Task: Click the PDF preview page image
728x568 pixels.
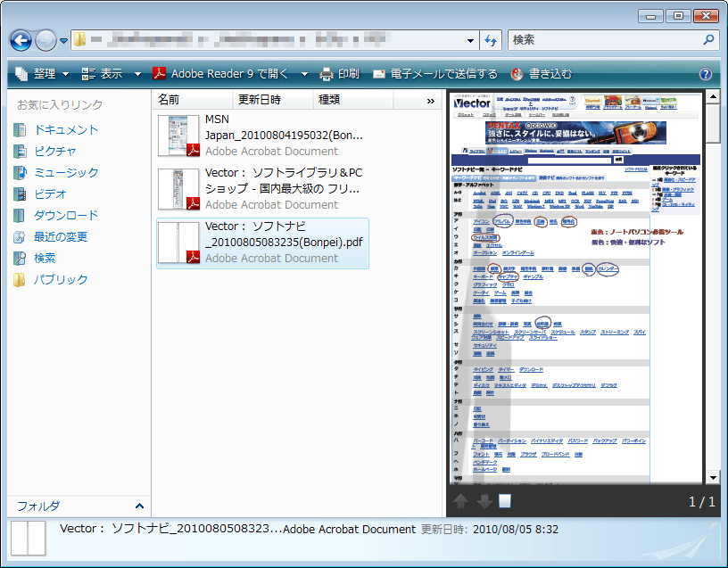Action: (x=575, y=288)
